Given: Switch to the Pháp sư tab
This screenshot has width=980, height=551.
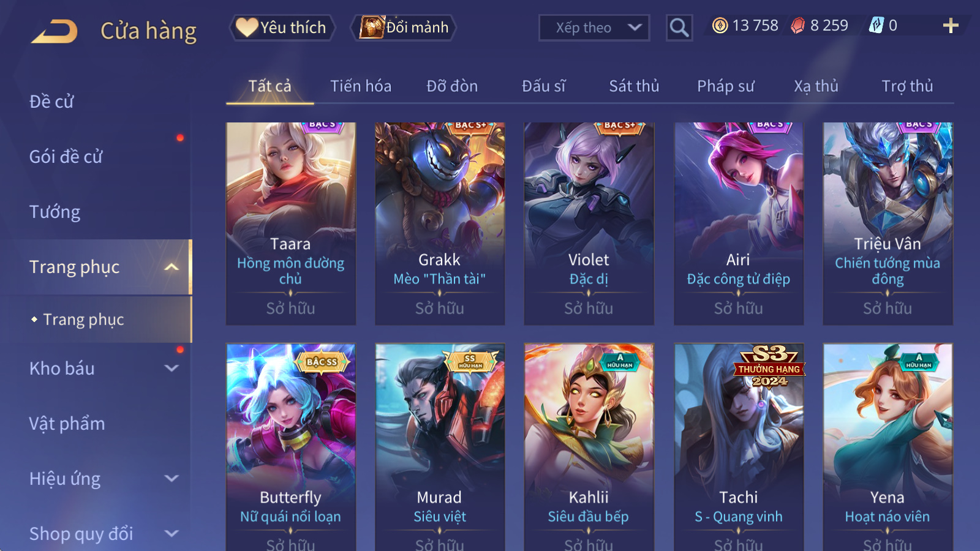Looking at the screenshot, I should coord(725,86).
